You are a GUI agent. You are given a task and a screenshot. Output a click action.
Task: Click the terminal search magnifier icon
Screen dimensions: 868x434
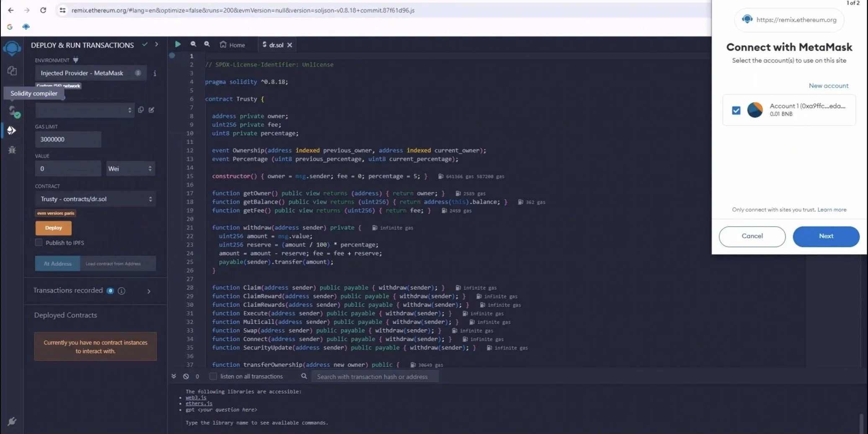(x=304, y=376)
